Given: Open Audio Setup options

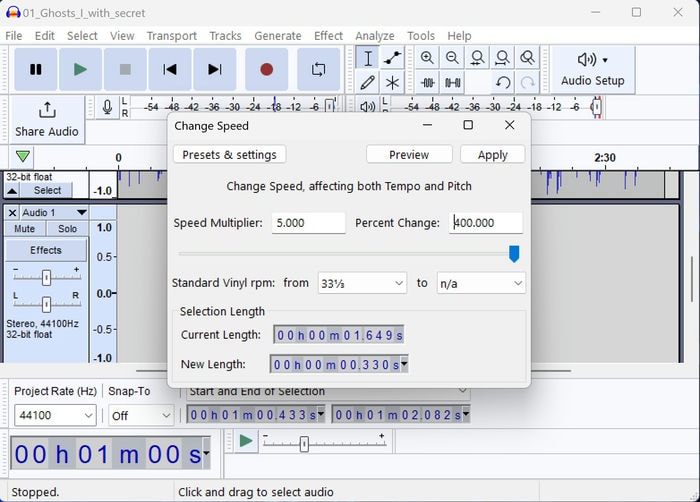Looking at the screenshot, I should (592, 69).
